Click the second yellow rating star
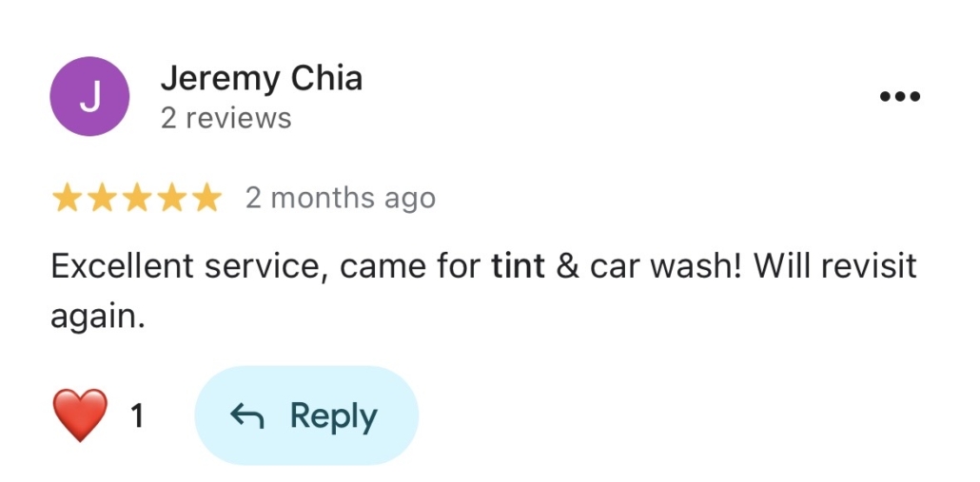The image size is (980, 482). pyautogui.click(x=102, y=199)
